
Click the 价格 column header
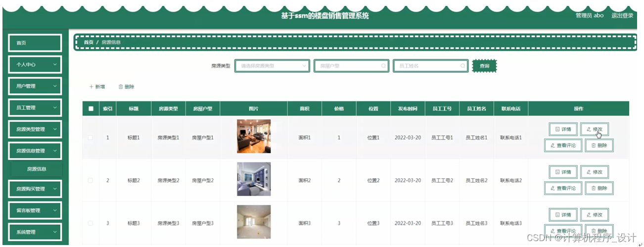point(339,109)
